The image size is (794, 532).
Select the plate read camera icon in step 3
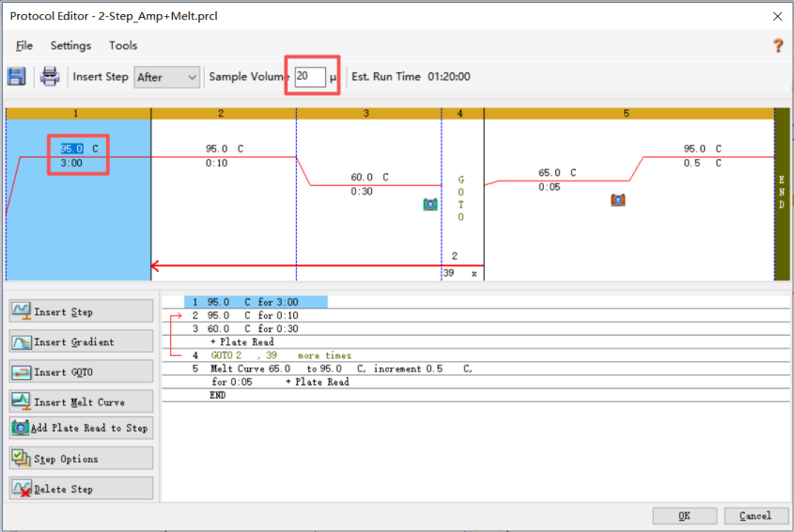430,203
